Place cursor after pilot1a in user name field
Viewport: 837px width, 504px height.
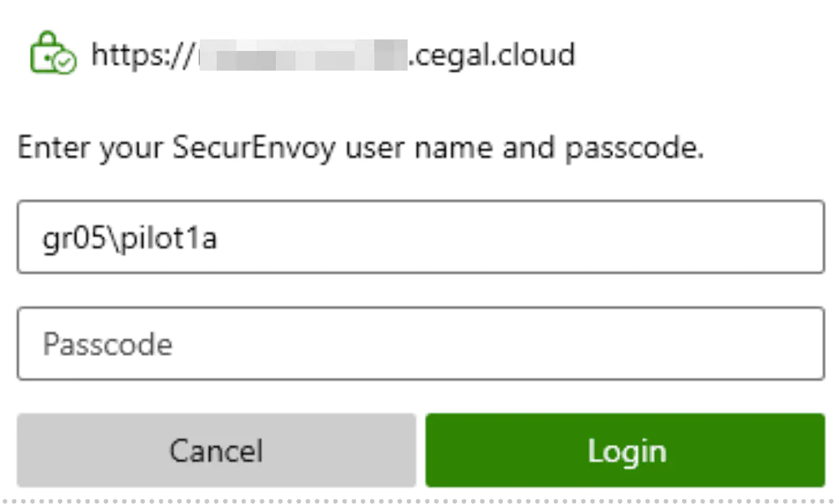[219, 239]
